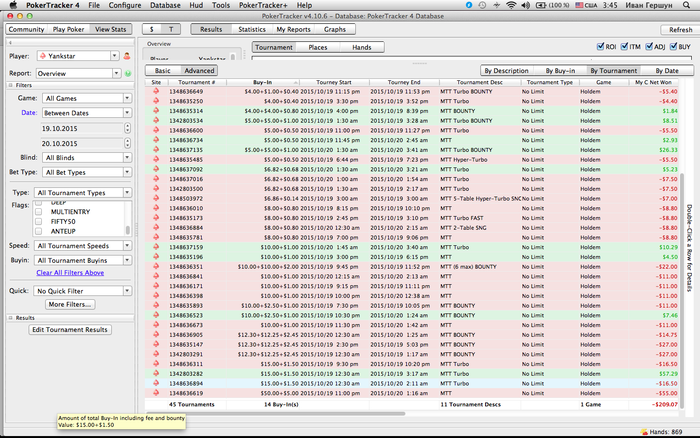700x438 pixels.
Task: Toggle the ITM checkbox
Action: click(x=625, y=46)
